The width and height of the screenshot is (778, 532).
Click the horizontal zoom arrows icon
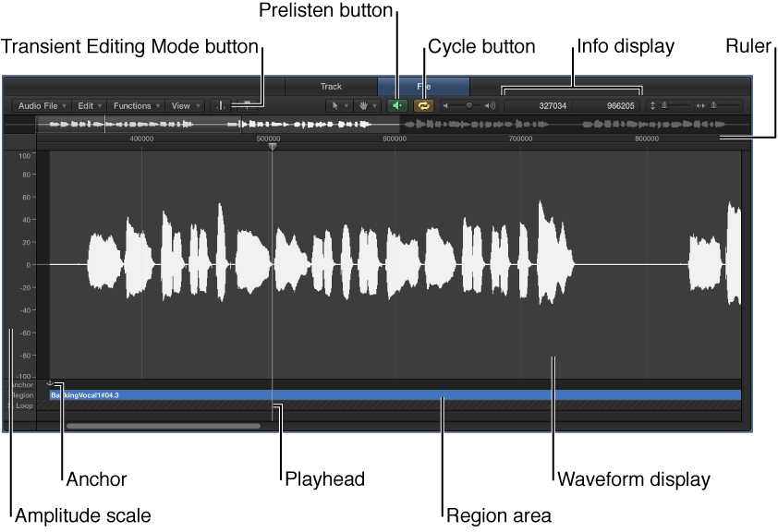[700, 106]
